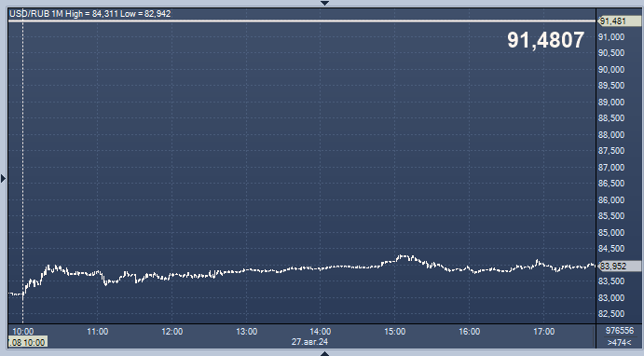Click the 976556 value in corner
Screen dimensions: 644x356
[x=620, y=331]
